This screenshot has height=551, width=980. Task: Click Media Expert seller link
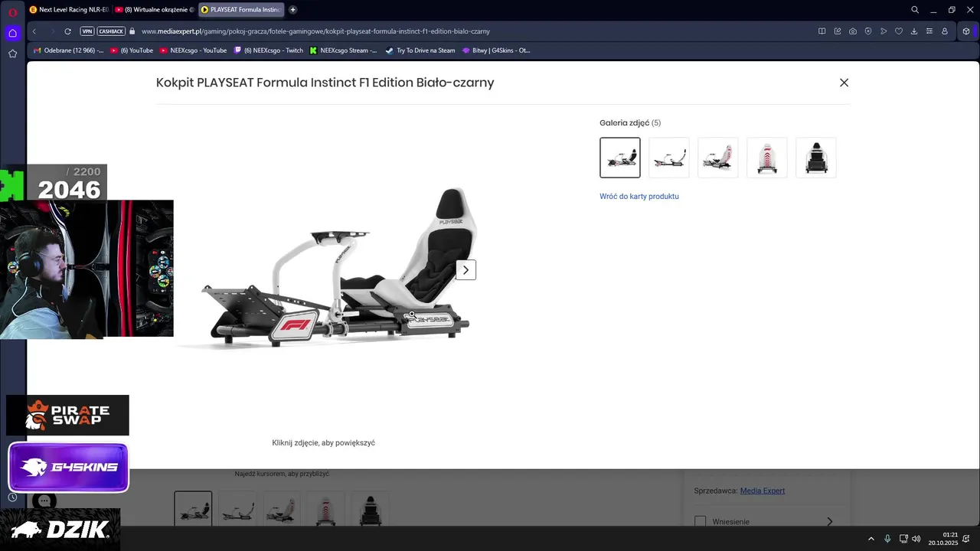763,491
